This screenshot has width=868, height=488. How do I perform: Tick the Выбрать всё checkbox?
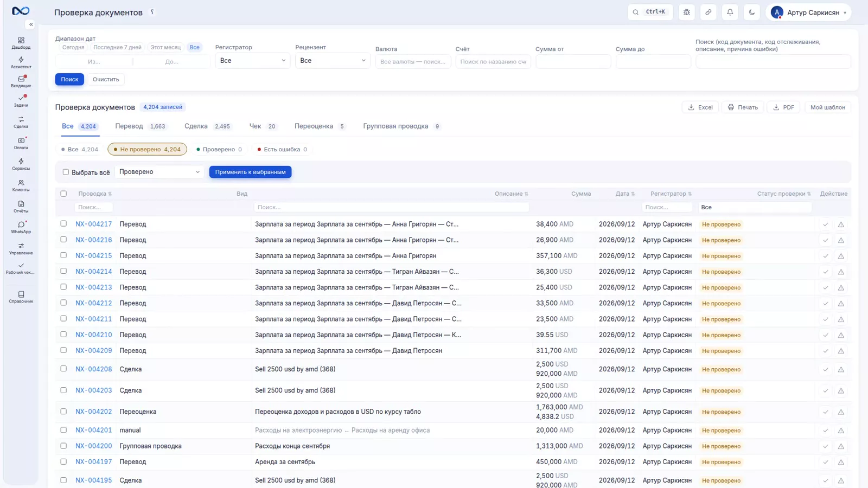click(x=66, y=172)
